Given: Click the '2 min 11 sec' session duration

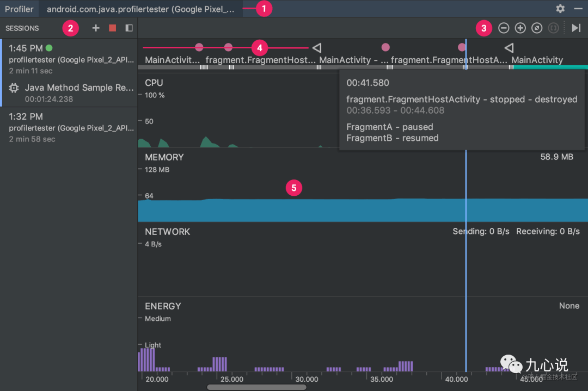Looking at the screenshot, I should click(x=30, y=71).
